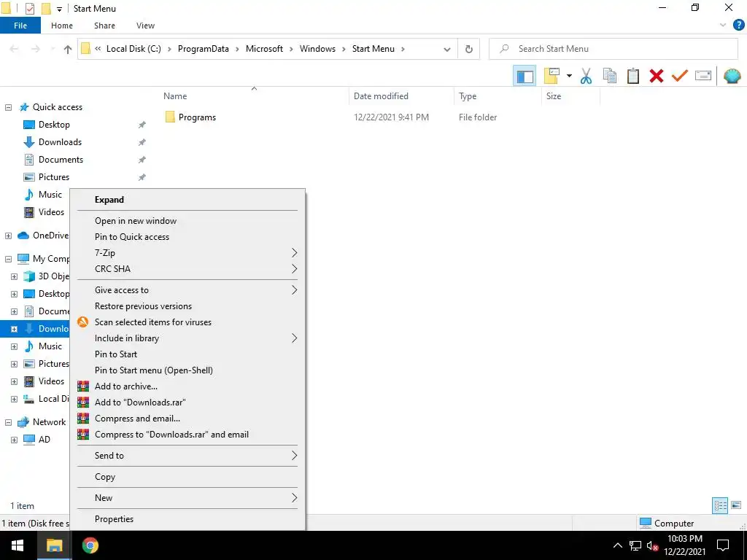
Task: Select Documents under Quick access
Action: 61,160
